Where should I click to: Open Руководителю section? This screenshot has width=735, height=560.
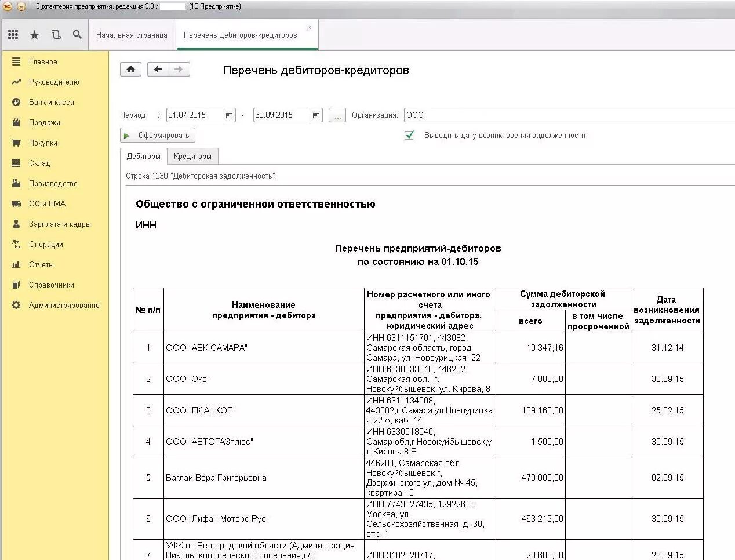point(54,82)
